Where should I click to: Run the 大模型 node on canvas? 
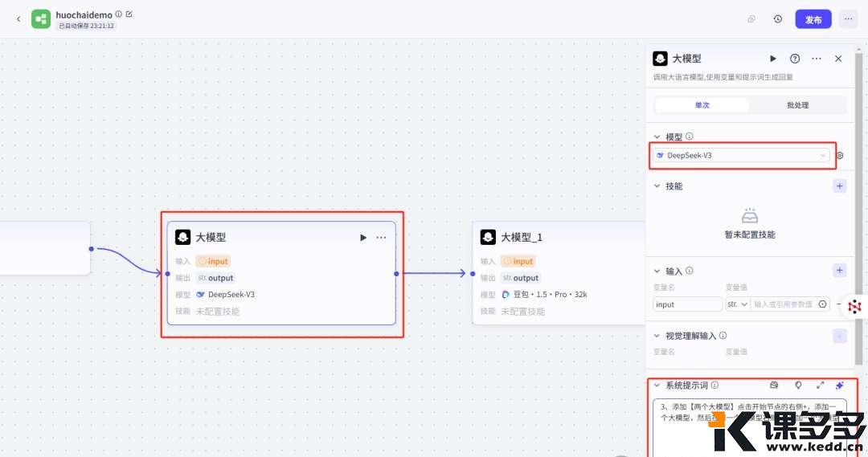363,238
